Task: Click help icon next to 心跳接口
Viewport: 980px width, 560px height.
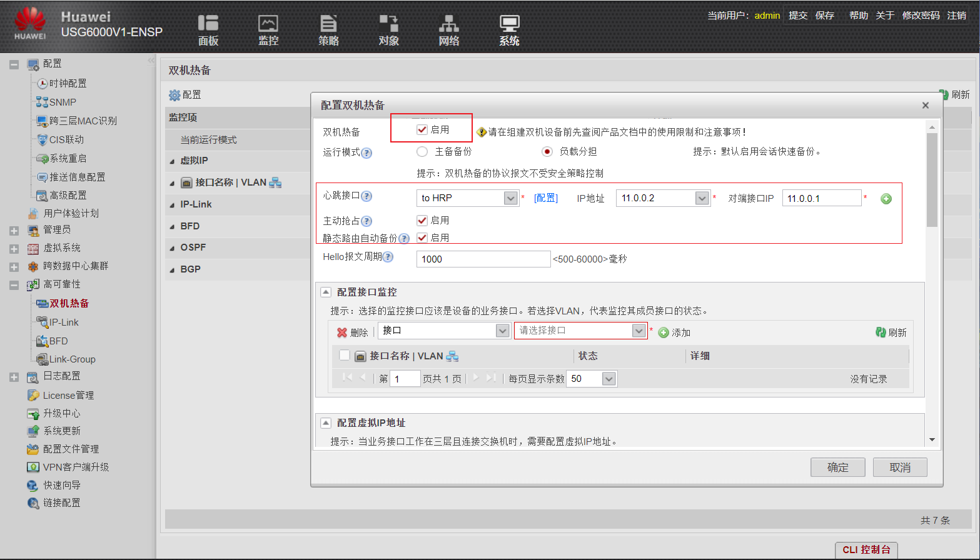Action: tap(366, 196)
